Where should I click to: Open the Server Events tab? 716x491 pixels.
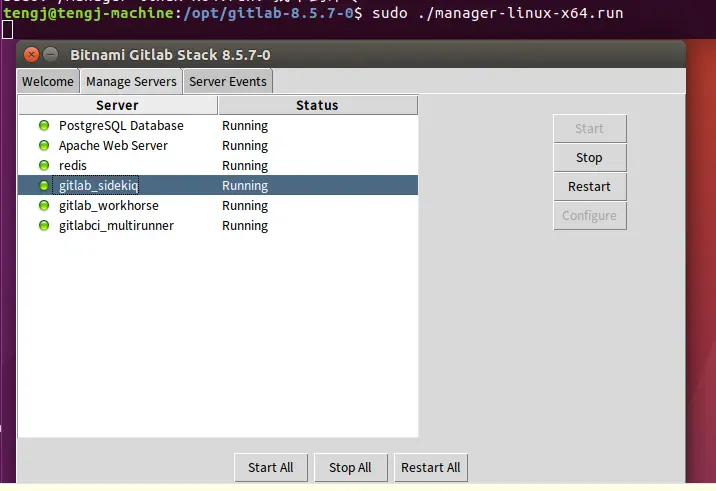pos(228,81)
